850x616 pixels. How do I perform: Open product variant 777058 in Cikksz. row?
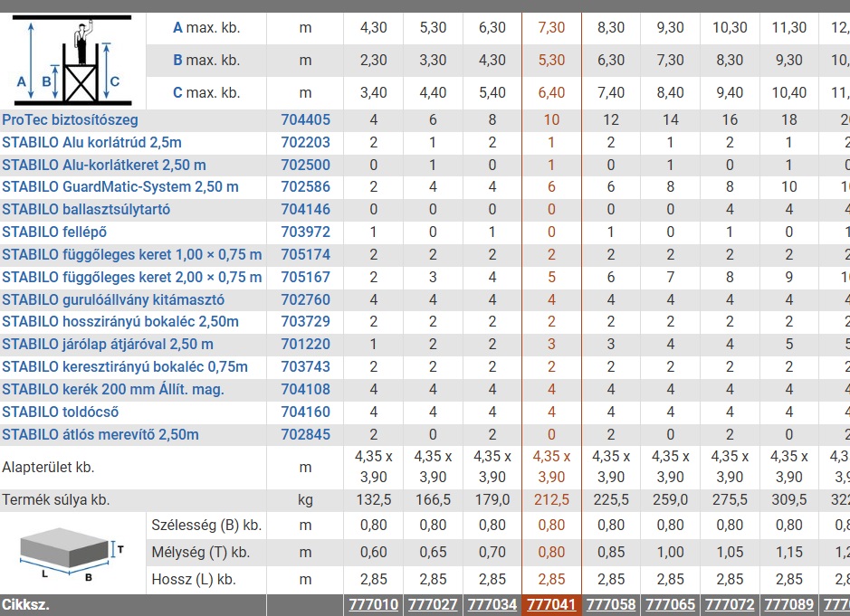(x=611, y=604)
